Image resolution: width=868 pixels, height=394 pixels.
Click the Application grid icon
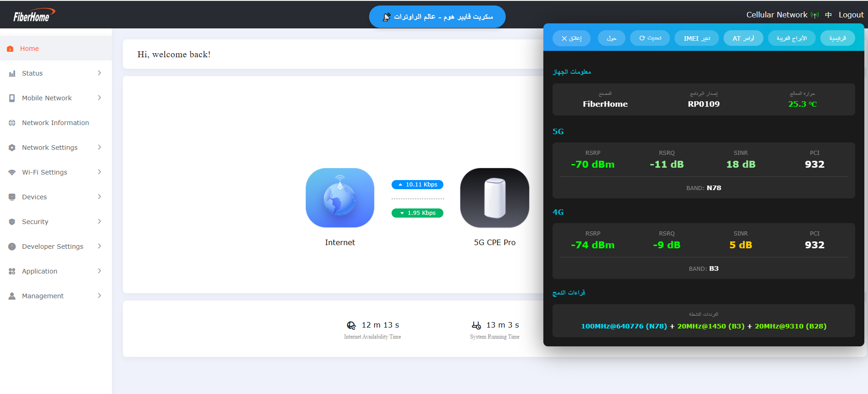12,271
